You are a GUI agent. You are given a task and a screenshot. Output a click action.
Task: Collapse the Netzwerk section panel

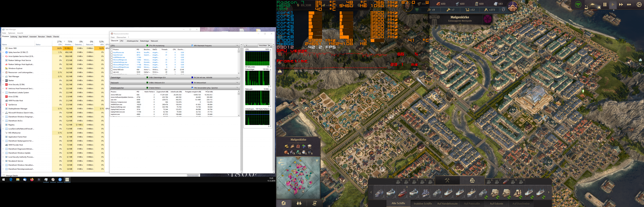pos(237,82)
